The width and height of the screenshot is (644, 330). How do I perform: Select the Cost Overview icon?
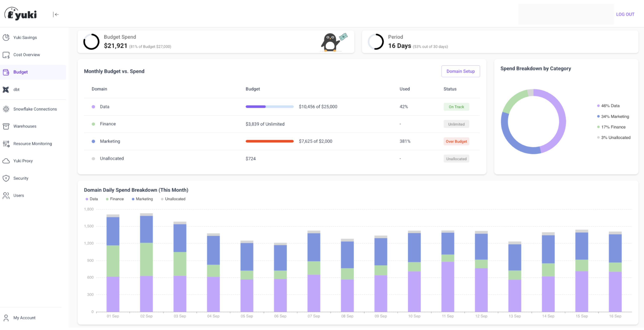click(6, 54)
